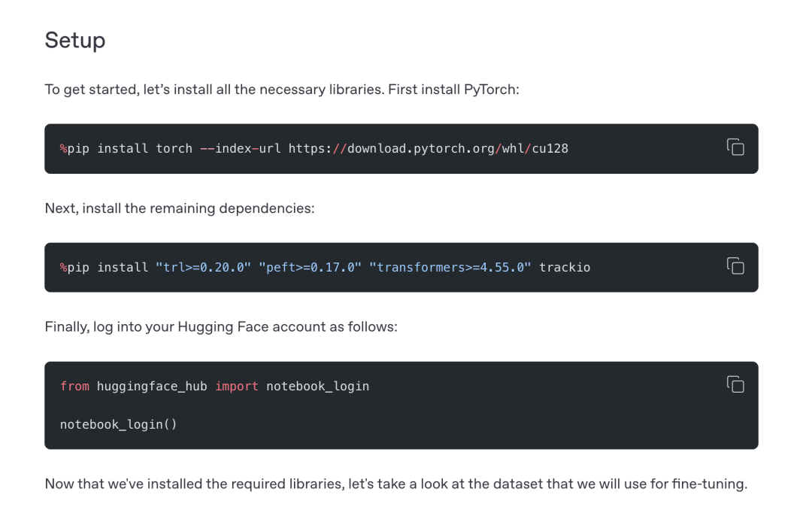Screen dimensions: 812x525
Task: Click the trackio package name
Action: pyautogui.click(x=565, y=268)
